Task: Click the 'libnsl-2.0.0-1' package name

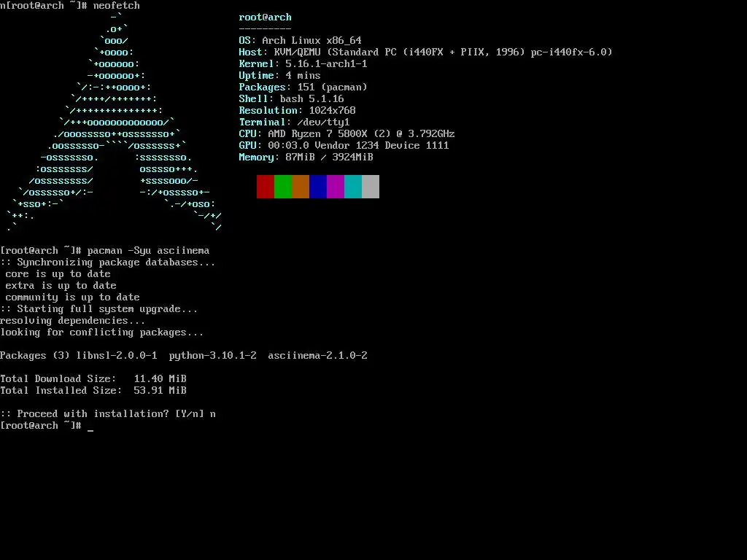Action: pos(116,356)
